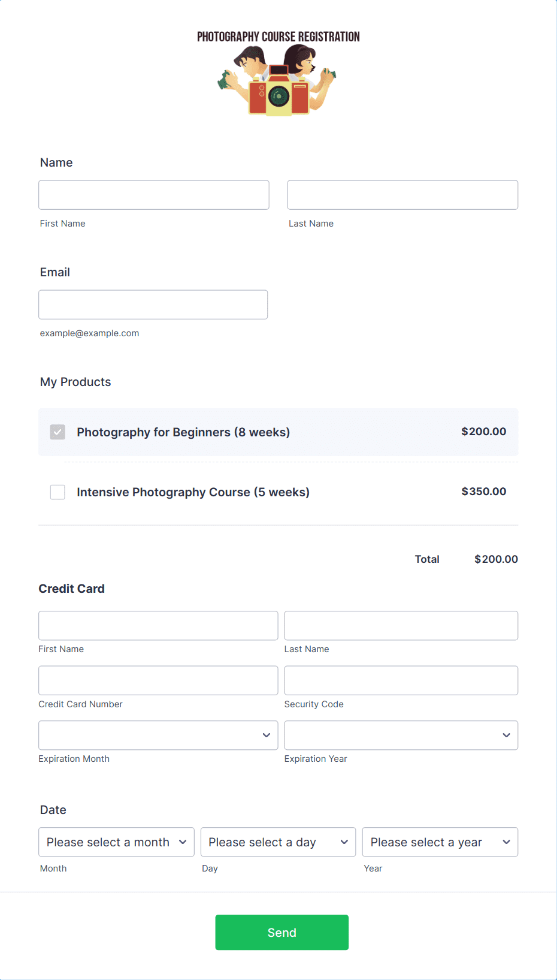
Task: Expand the 'Please select a year' dropdown
Action: click(440, 842)
